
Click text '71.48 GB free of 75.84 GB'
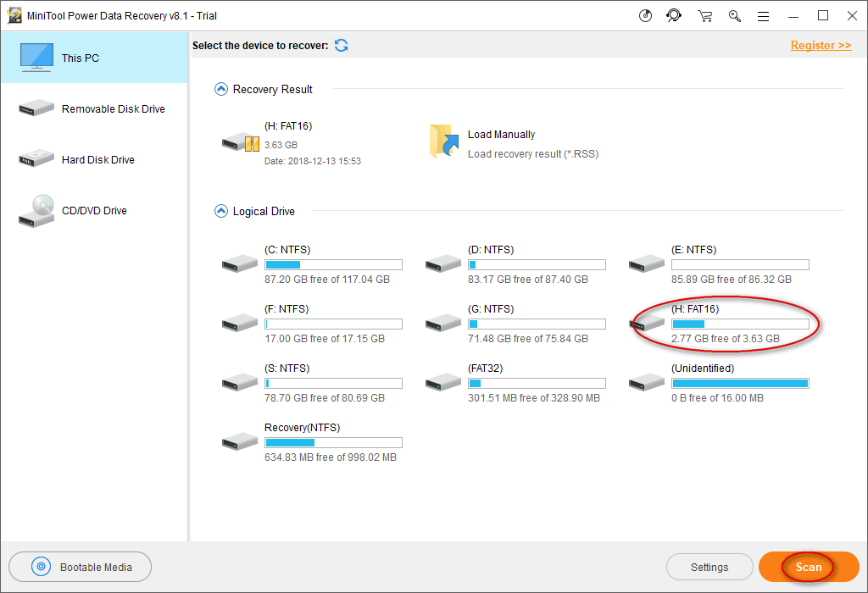pyautogui.click(x=528, y=339)
